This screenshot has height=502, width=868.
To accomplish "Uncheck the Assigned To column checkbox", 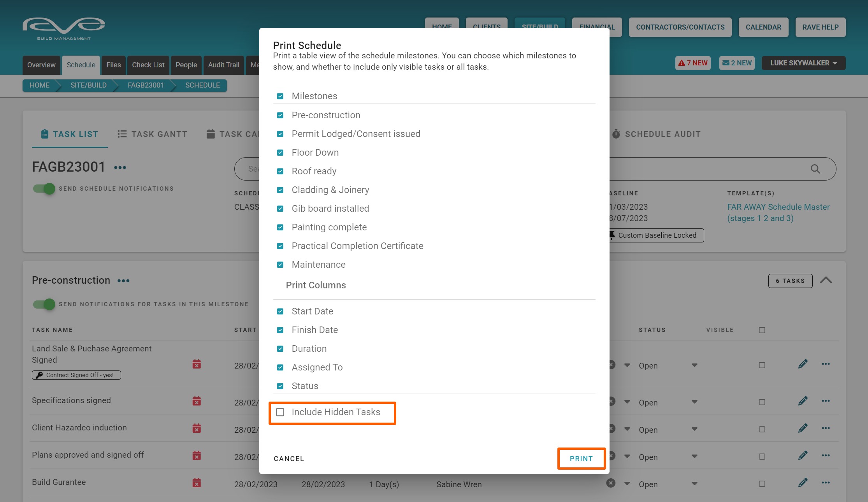I will [x=280, y=367].
